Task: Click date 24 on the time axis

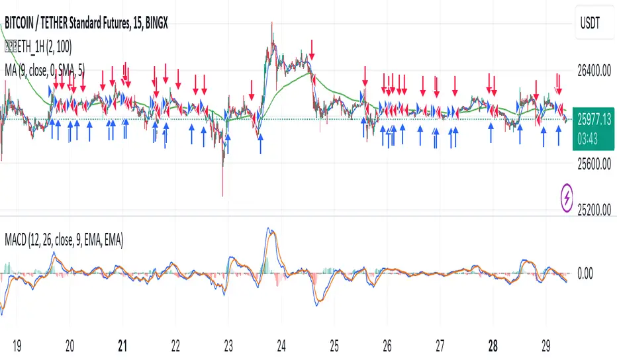Action: tap(281, 346)
